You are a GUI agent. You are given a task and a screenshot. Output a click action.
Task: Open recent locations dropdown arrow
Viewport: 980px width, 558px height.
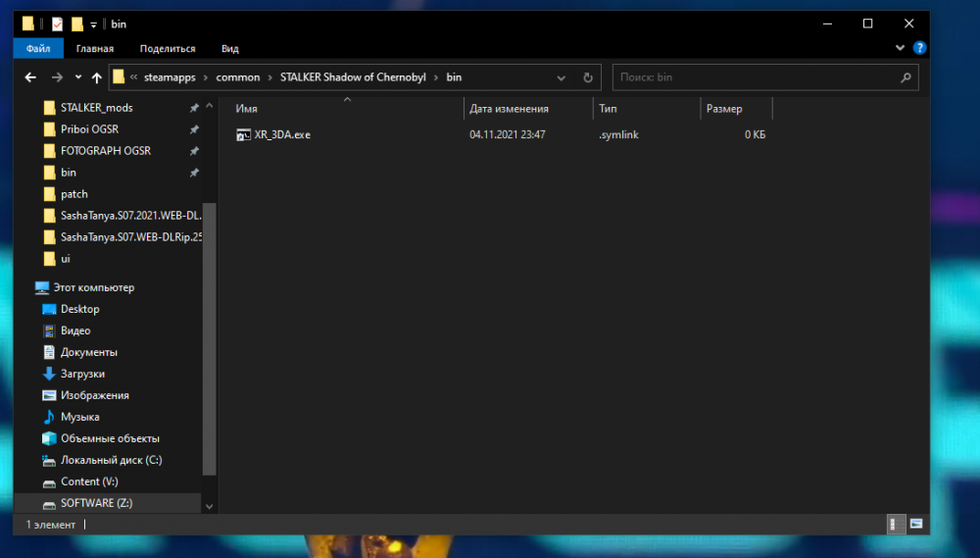pos(76,77)
